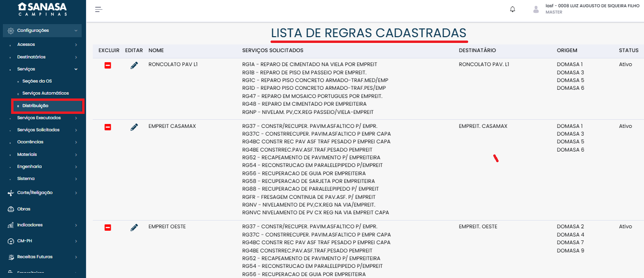Click the user avatar icon
Screen dimensions: 644x278
[536, 10]
